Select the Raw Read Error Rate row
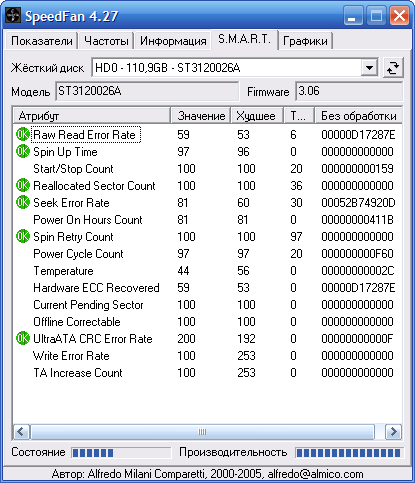Image resolution: width=415 pixels, height=483 pixels. click(207, 135)
